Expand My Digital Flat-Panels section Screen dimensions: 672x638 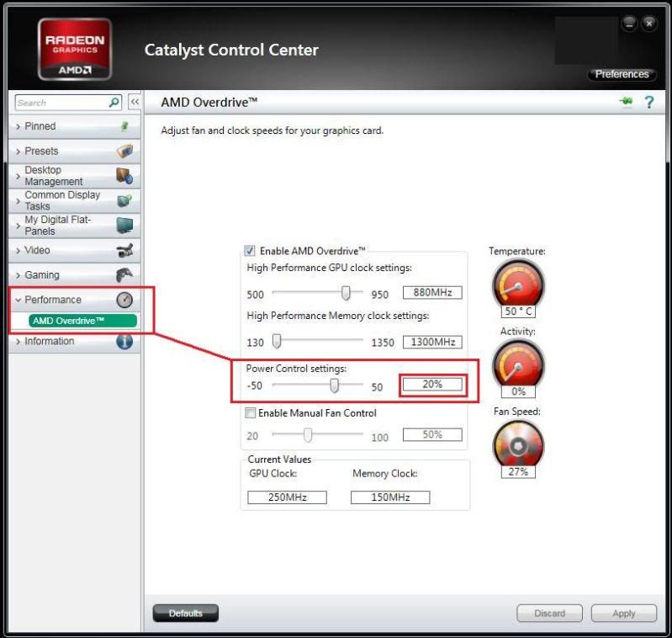click(x=74, y=225)
